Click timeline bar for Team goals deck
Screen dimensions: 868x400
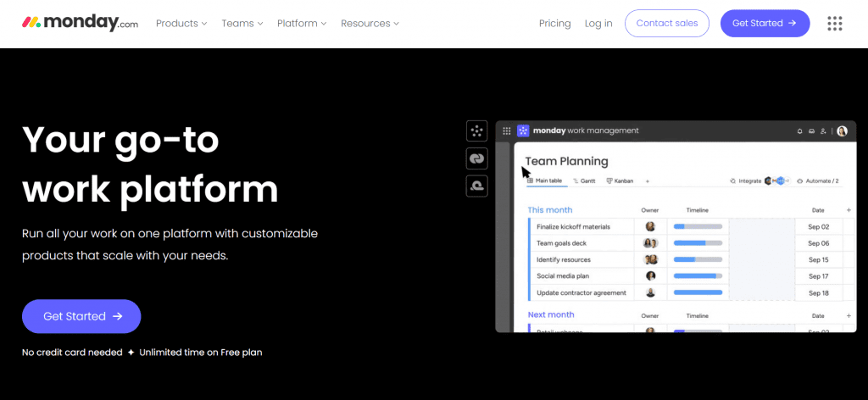698,243
